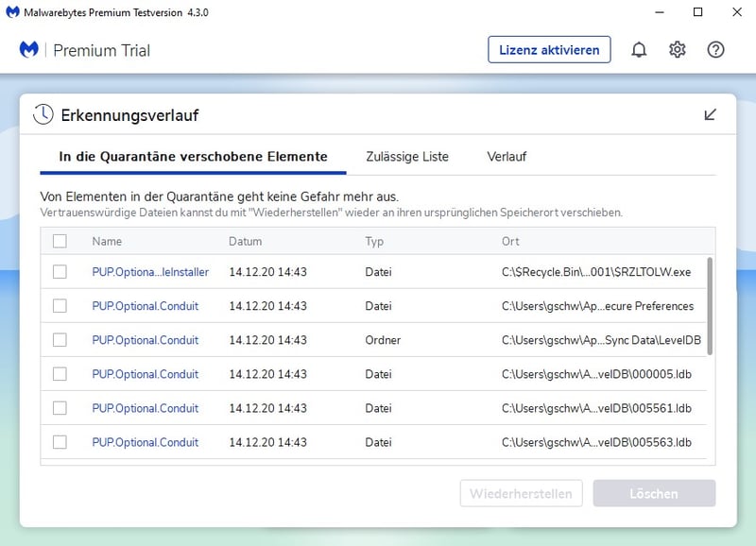Open PUP.Optional.Conduit link for 005563.ldb
Image resolution: width=756 pixels, height=546 pixels.
(146, 442)
